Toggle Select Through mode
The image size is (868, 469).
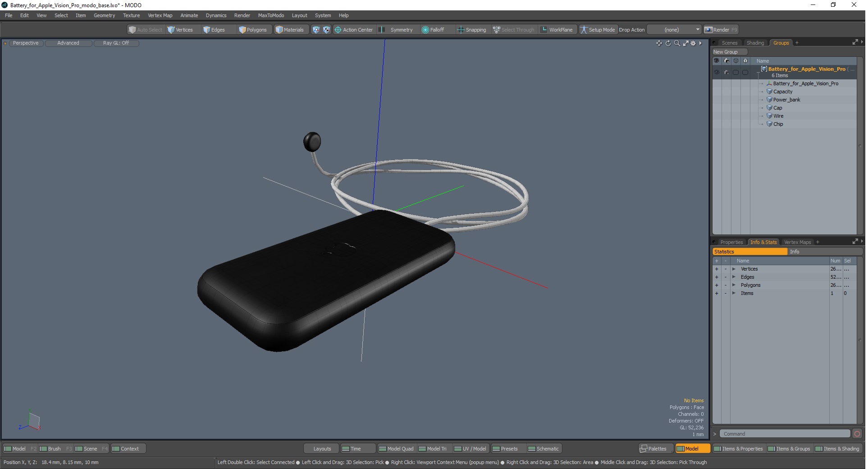(514, 30)
